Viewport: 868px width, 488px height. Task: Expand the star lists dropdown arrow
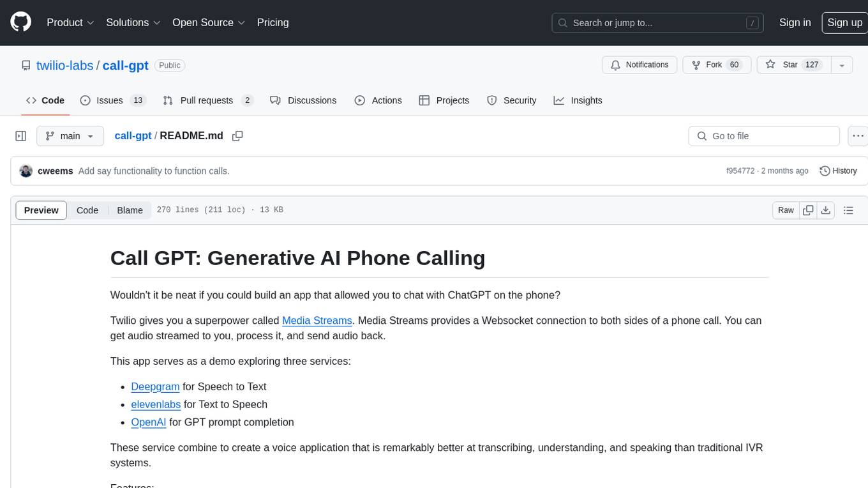[841, 65]
